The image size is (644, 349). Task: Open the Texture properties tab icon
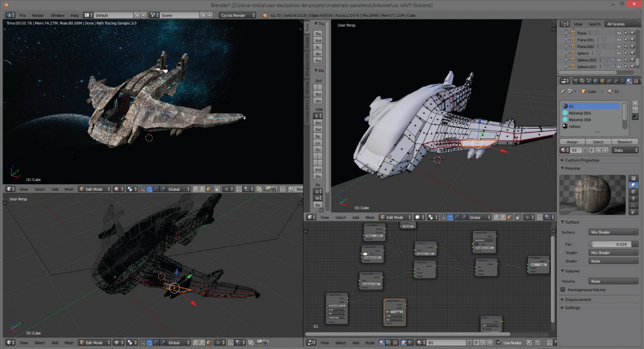coord(635,81)
